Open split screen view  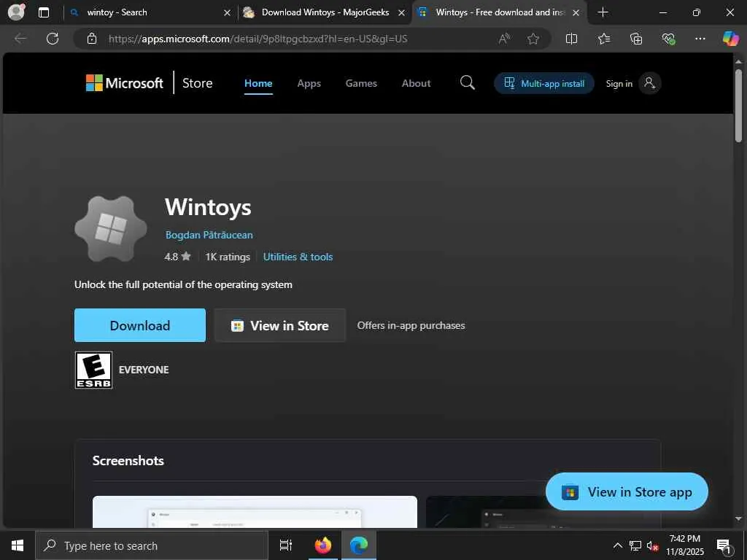tap(571, 39)
